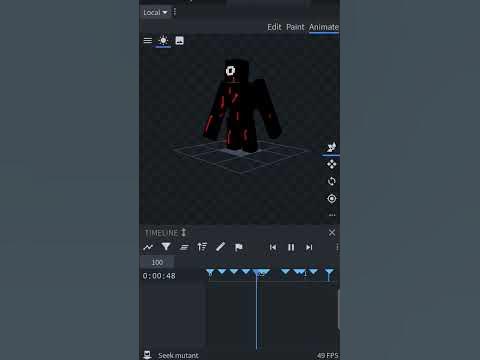This screenshot has height=360, width=480.
Task: Click the Seek mutant project name
Action: pyautogui.click(x=178, y=355)
